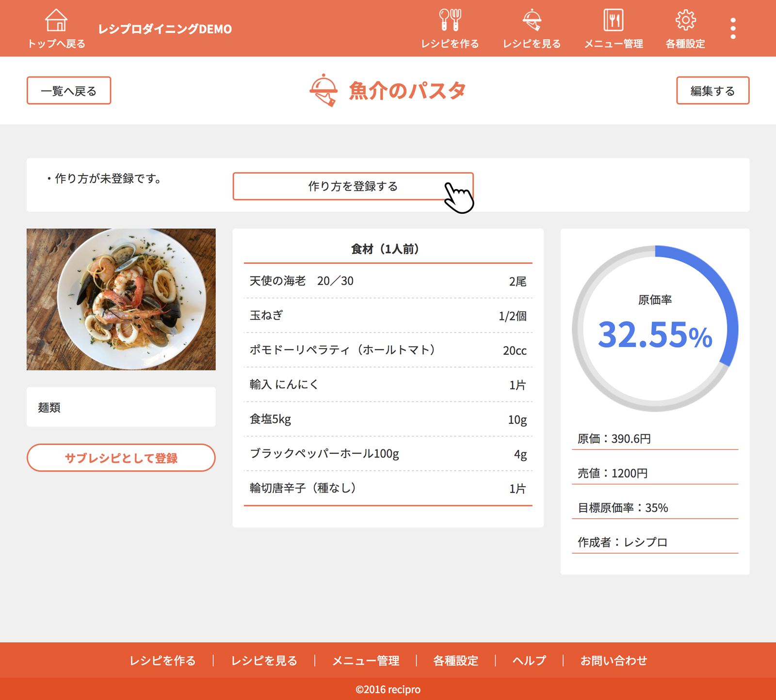Open the '各種設定' gear icon

click(685, 20)
